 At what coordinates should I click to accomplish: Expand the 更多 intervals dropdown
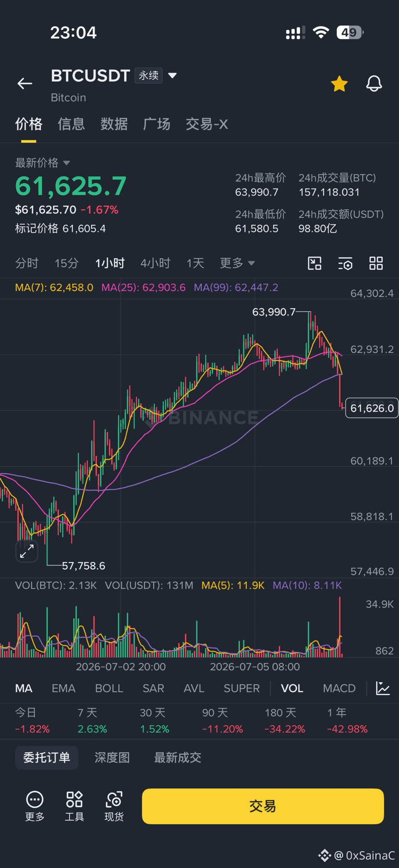(x=237, y=263)
